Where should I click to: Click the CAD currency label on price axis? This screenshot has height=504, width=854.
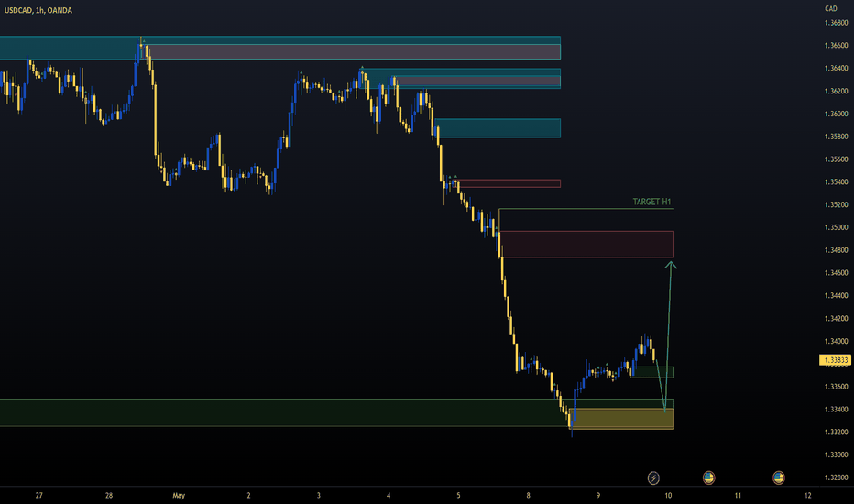(x=830, y=9)
